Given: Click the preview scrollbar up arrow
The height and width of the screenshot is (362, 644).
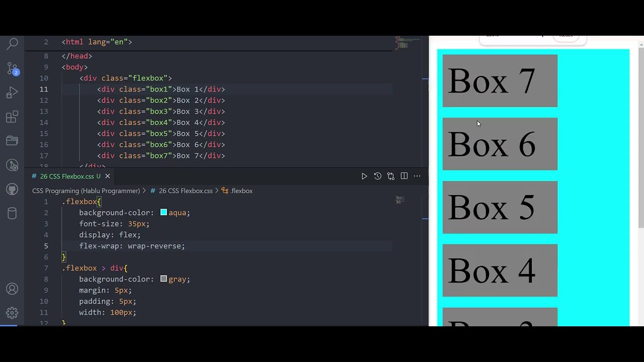Looking at the screenshot, I should pos(640,45).
